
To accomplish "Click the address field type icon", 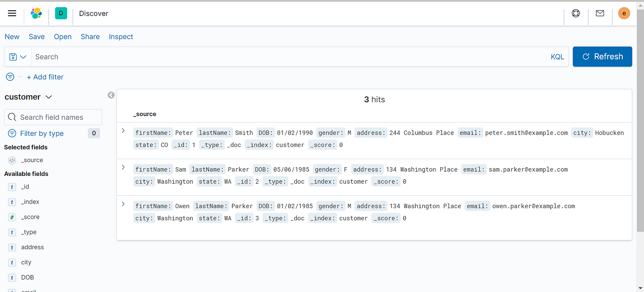I will tap(12, 247).
